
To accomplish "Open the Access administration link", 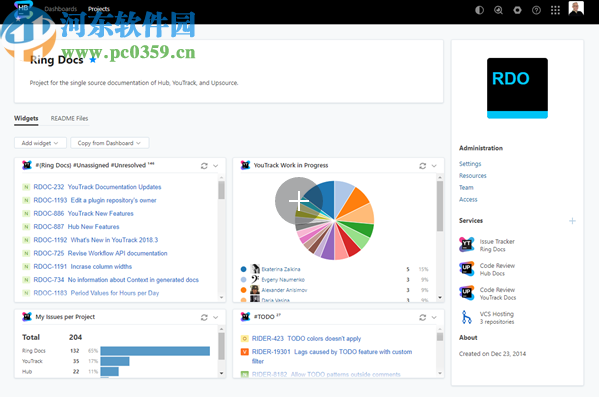I will tap(468, 200).
